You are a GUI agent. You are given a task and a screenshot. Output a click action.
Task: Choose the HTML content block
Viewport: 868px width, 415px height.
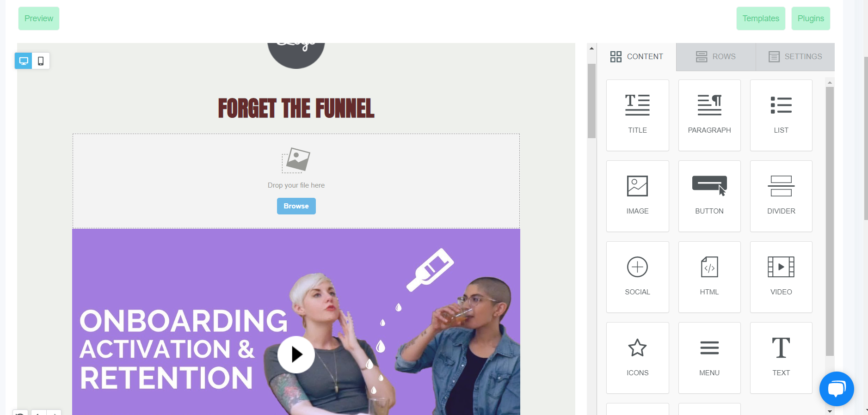(709, 277)
